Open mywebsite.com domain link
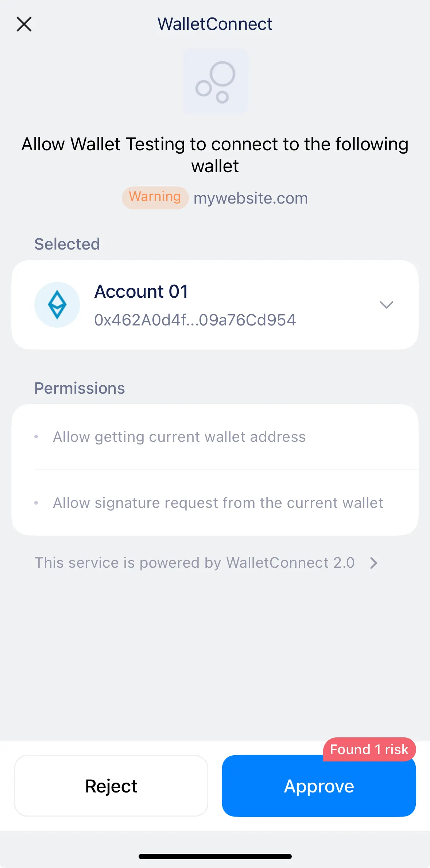Viewport: 430px width, 868px height. [250, 198]
